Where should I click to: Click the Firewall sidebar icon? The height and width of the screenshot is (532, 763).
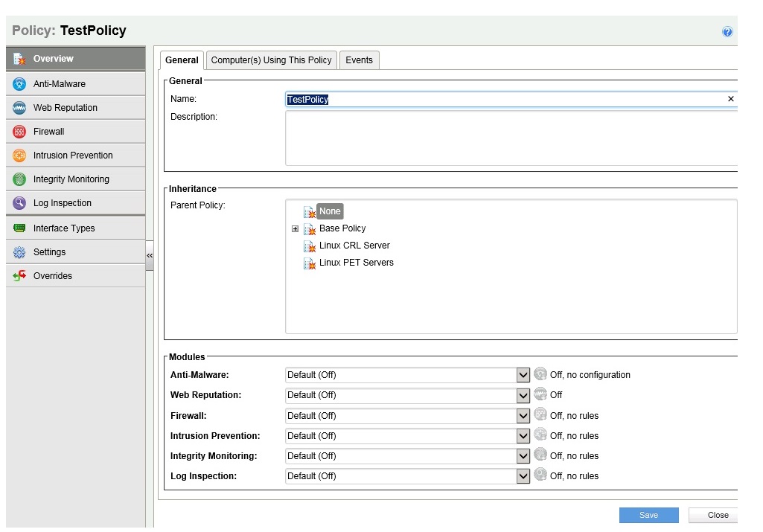click(x=19, y=132)
